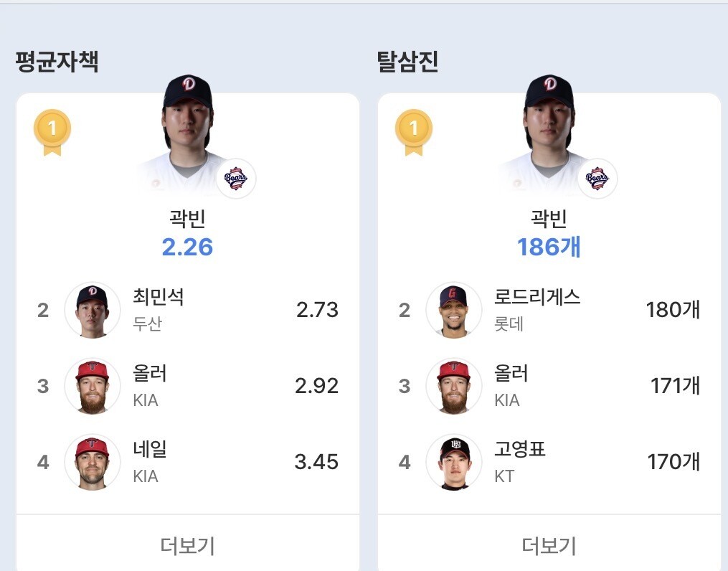Select 로드리게스 player avatar

453,310
